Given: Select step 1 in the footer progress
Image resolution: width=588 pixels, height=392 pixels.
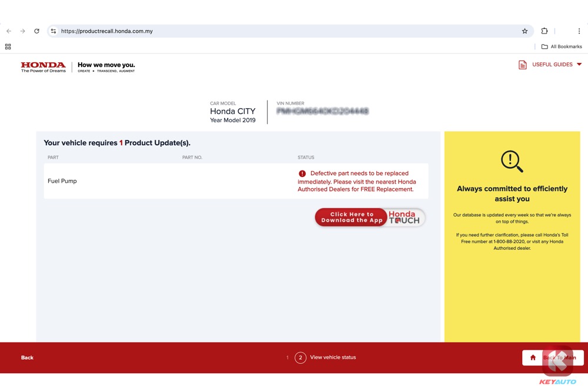Looking at the screenshot, I should click(287, 357).
